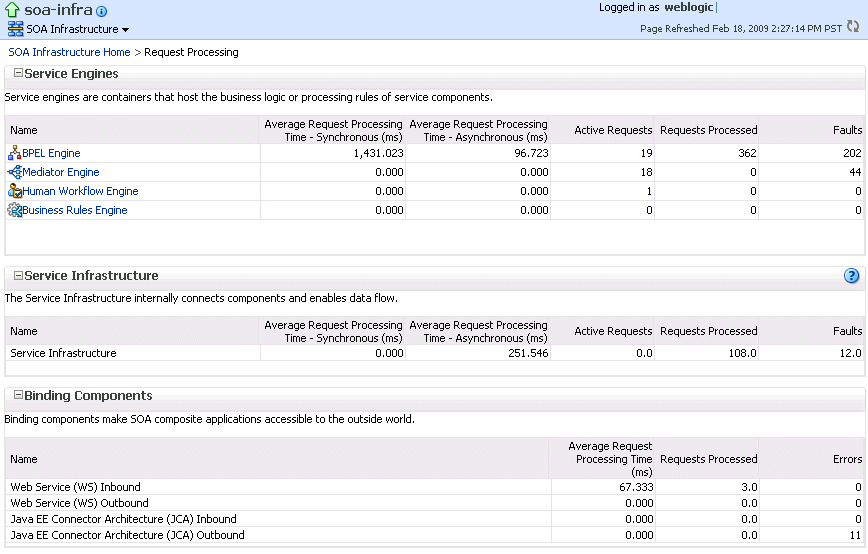The image size is (868, 554).
Task: Select BPEL Engine active requests 19
Action: point(647,153)
